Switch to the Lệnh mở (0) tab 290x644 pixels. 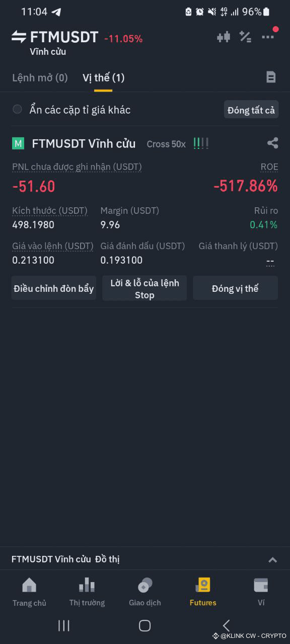pyautogui.click(x=40, y=77)
